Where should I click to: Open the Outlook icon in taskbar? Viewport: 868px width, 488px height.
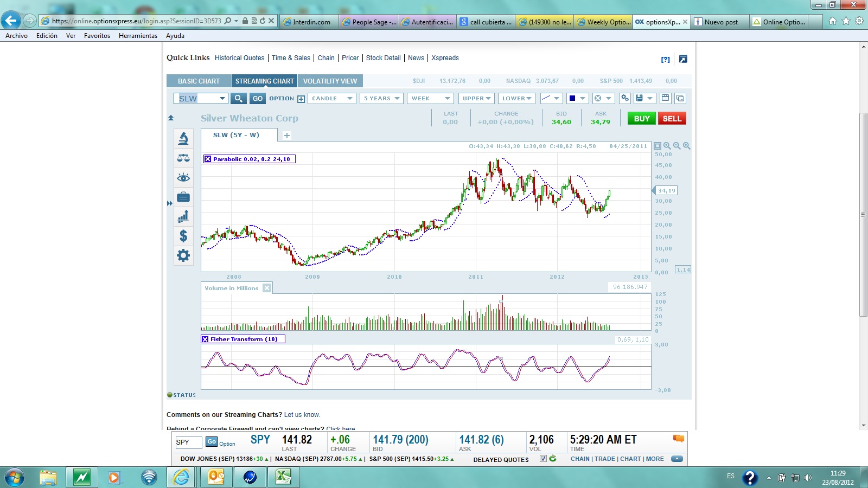(216, 477)
